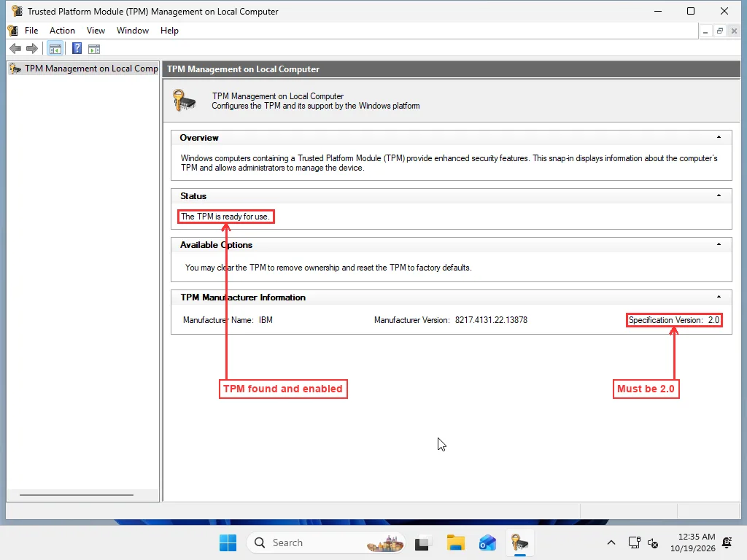
Task: Toggle Show/Hide Action Pane toolbar icon
Action: click(94, 49)
